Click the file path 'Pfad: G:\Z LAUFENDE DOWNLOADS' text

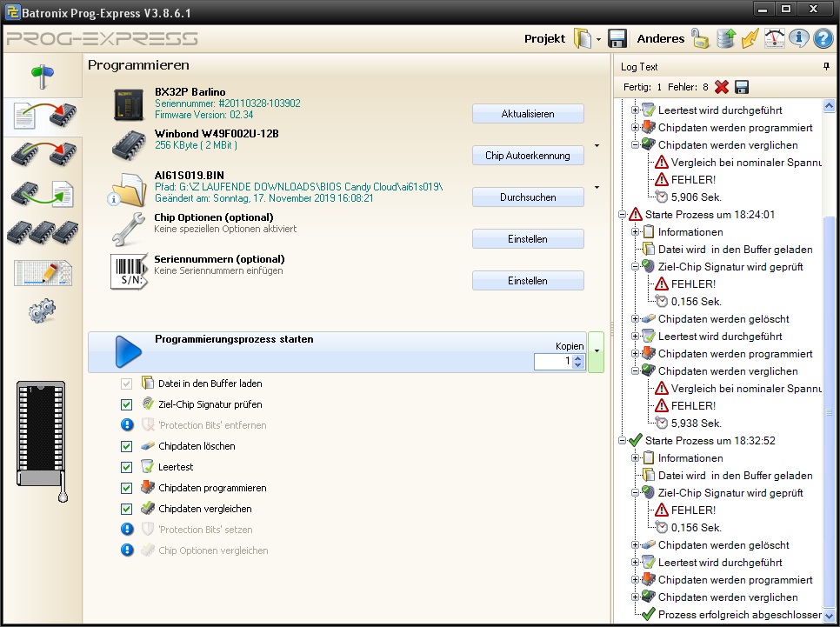[x=298, y=187]
